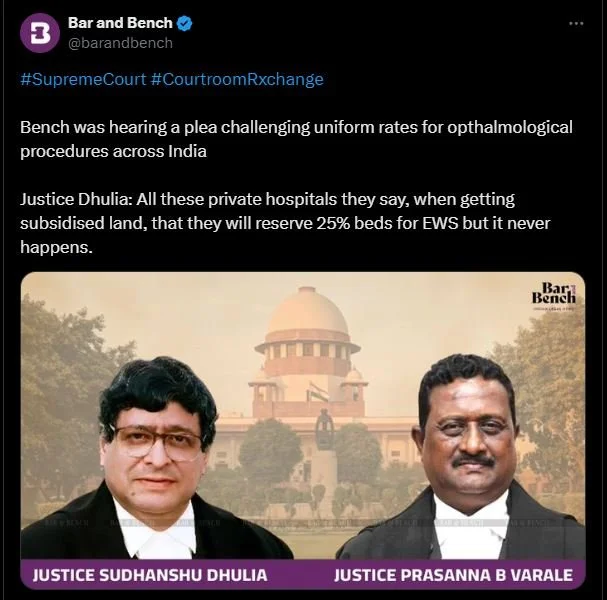Click the glasses on Justice Dhulia
The height and width of the screenshot is (600, 607).
click(x=158, y=442)
